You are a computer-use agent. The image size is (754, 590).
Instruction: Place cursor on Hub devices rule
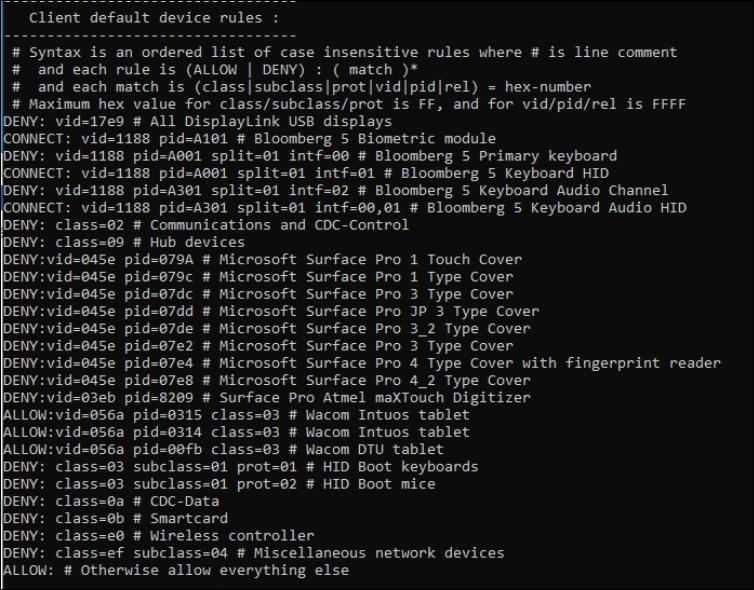point(124,242)
